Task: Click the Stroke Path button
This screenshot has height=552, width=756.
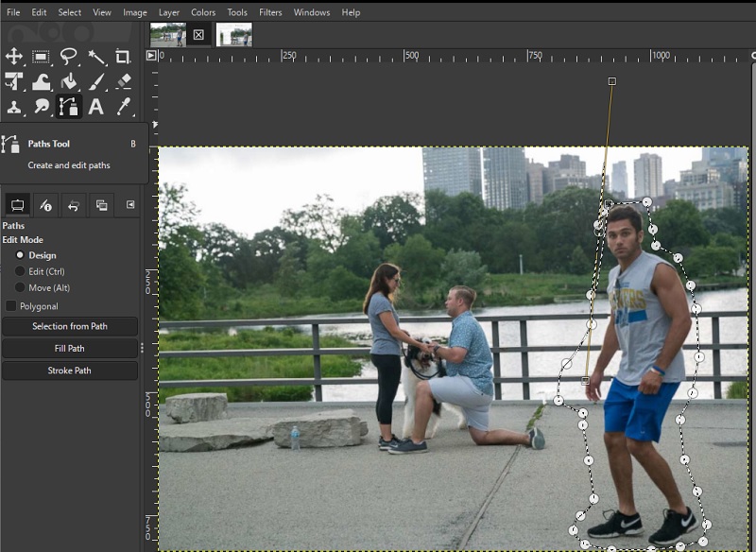Action: [70, 371]
